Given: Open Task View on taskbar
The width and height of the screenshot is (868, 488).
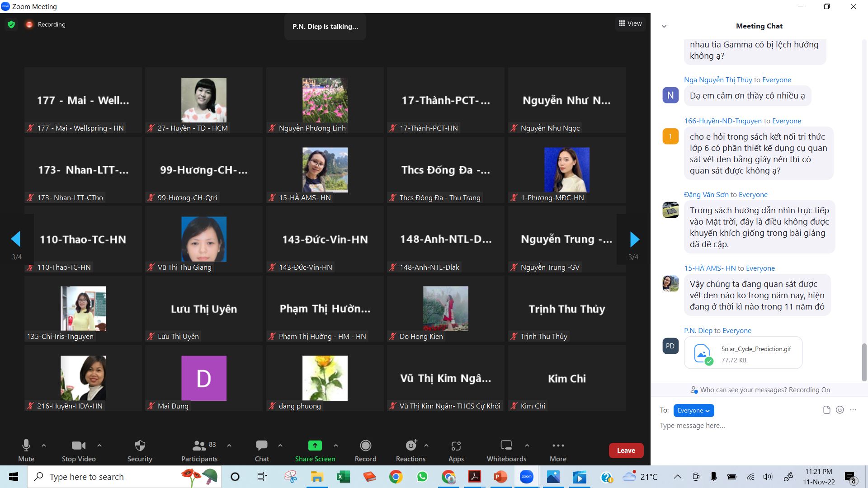Looking at the screenshot, I should click(262, 477).
